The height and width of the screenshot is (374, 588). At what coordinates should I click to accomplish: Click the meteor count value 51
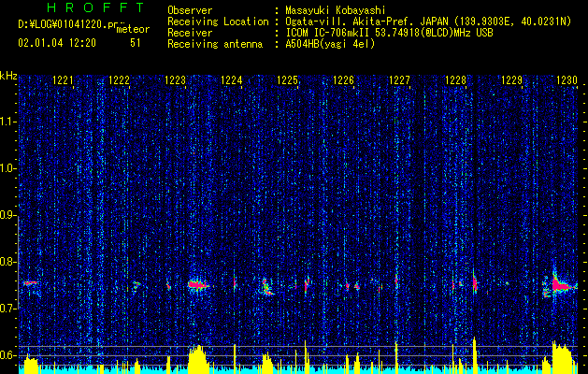pos(136,43)
